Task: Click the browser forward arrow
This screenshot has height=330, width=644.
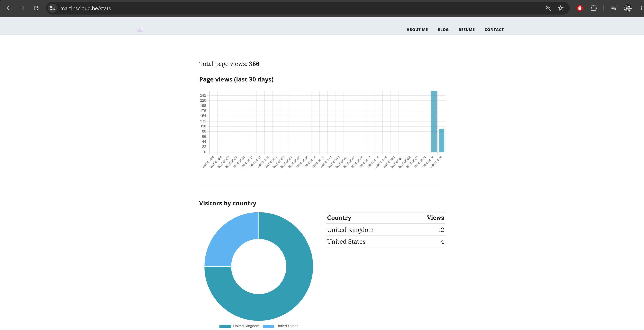Action: click(x=23, y=8)
